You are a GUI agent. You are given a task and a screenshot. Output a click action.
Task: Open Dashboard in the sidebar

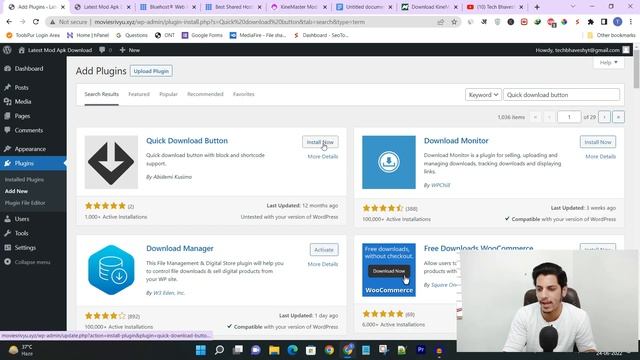(29, 69)
